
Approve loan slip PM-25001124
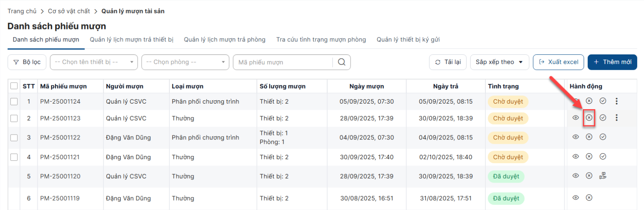[x=603, y=101]
